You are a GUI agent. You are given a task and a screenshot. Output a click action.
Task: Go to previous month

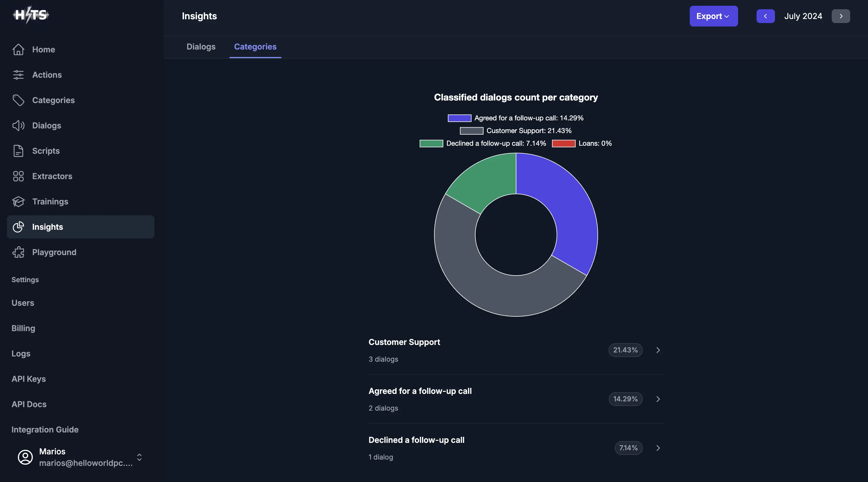click(765, 16)
